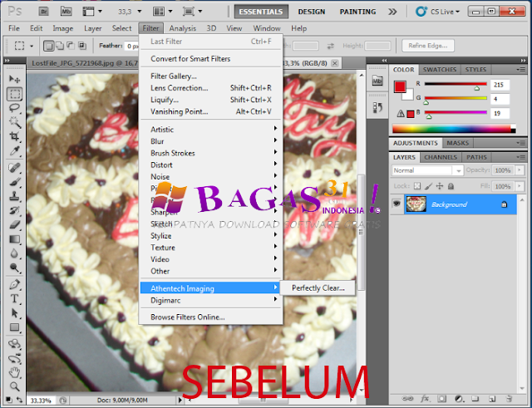Toggle Background layer visibility eye

point(396,204)
